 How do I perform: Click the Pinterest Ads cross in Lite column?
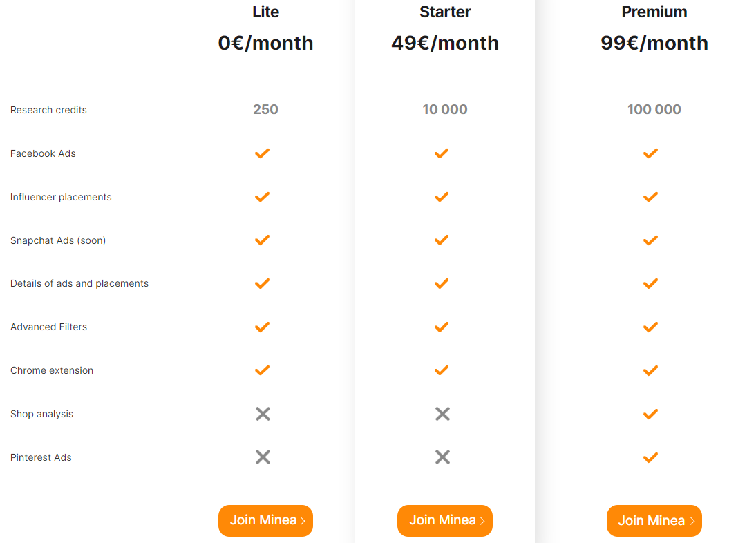coord(263,457)
